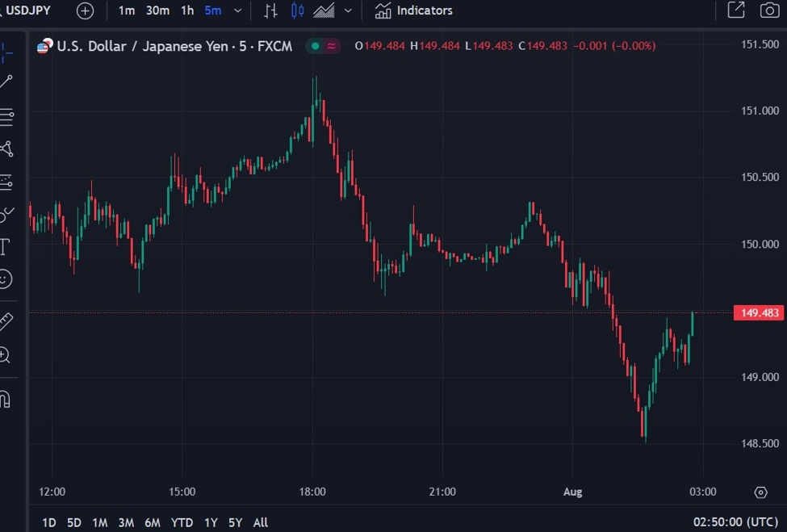
Task: Select the 1D range tab
Action: pos(48,522)
